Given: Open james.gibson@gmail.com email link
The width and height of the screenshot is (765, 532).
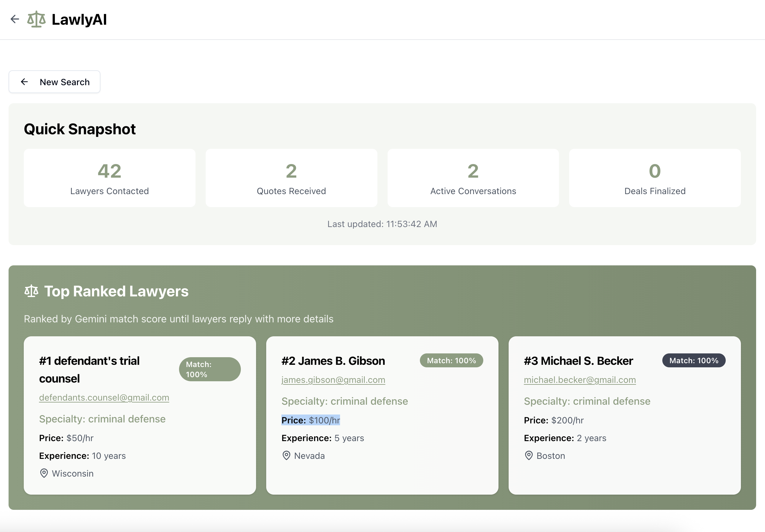Looking at the screenshot, I should (x=333, y=380).
